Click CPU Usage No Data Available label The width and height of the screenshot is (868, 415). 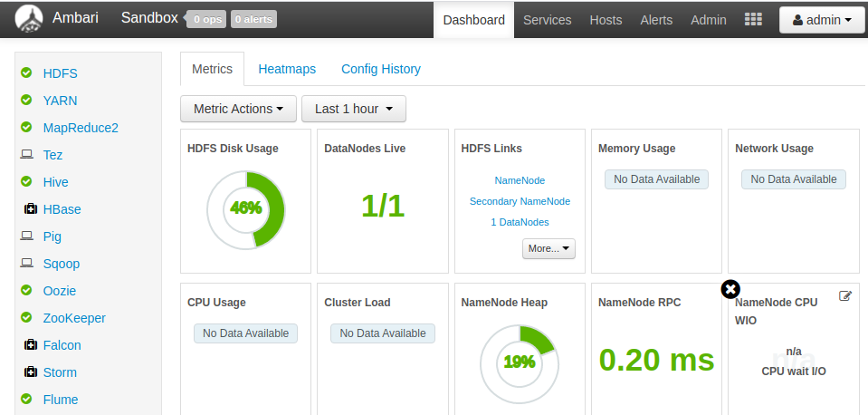click(x=246, y=333)
